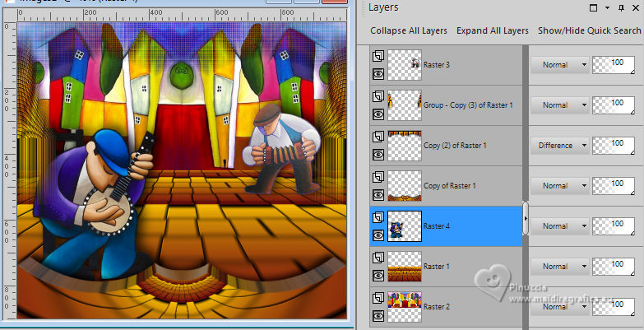644x330 pixels.
Task: Select the Raster 3 layer name
Action: [437, 65]
